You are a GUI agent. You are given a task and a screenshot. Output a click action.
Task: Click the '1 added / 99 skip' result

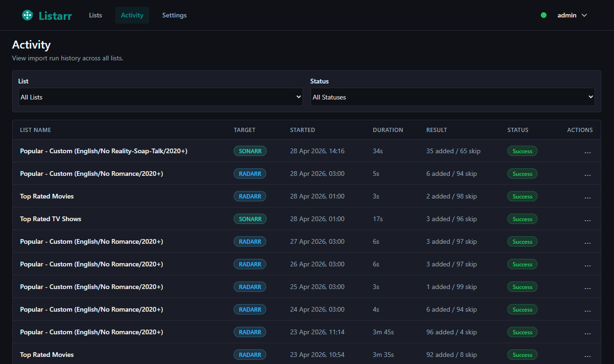tap(452, 287)
